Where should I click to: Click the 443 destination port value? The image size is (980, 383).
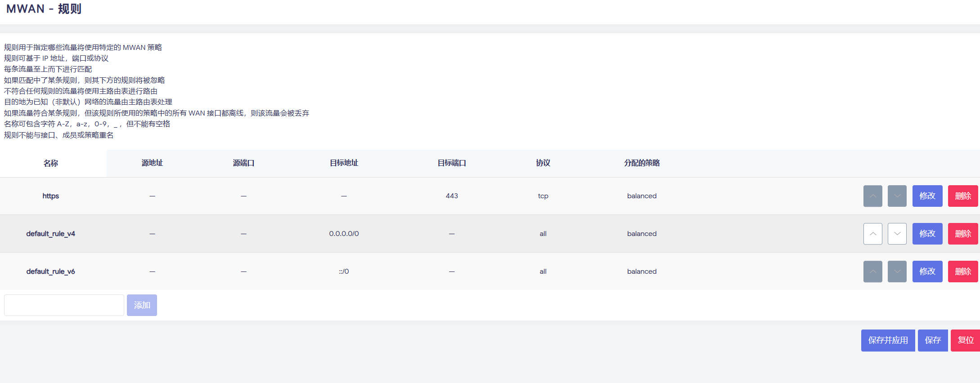tap(452, 196)
